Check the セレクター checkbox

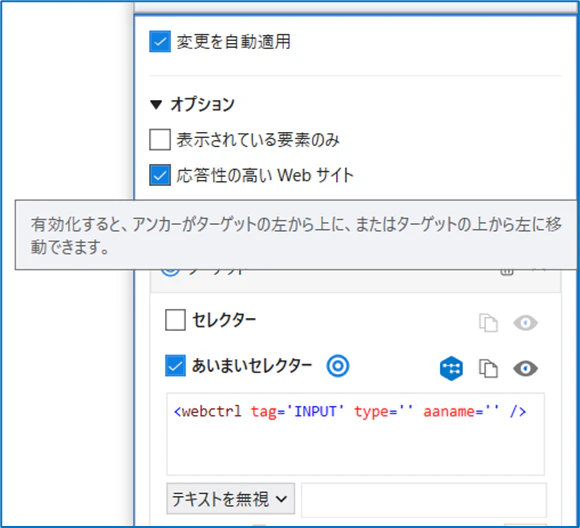point(175,320)
